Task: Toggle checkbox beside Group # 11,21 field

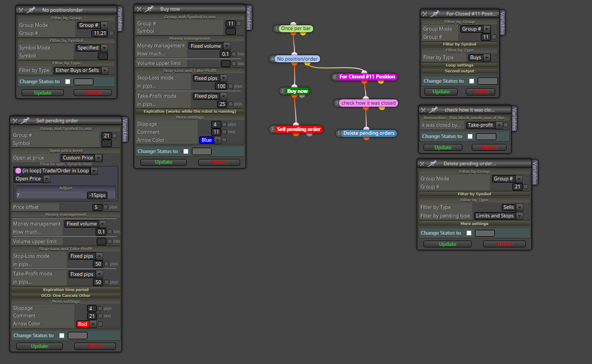Action: coord(111,33)
